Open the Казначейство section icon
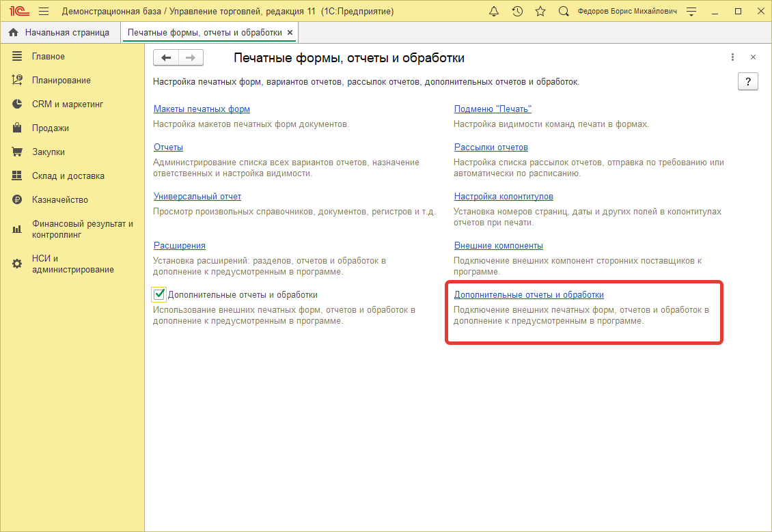The height and width of the screenshot is (532, 772). pos(17,199)
